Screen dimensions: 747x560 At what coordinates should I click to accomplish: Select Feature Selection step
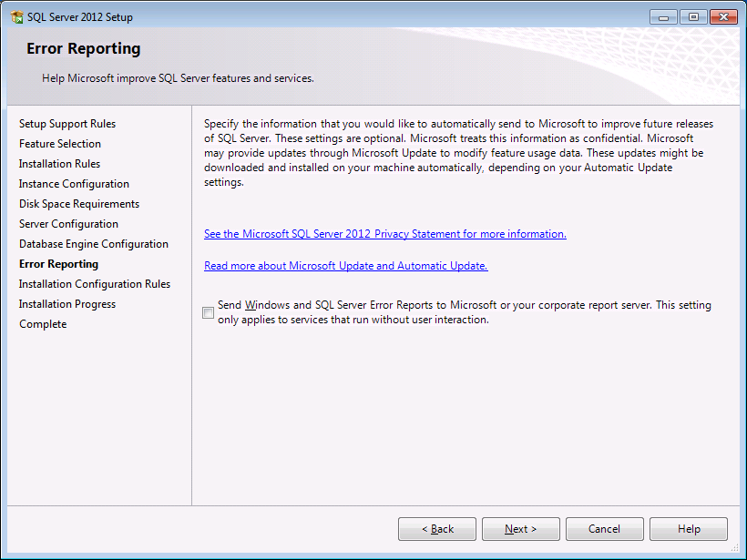[x=60, y=143]
